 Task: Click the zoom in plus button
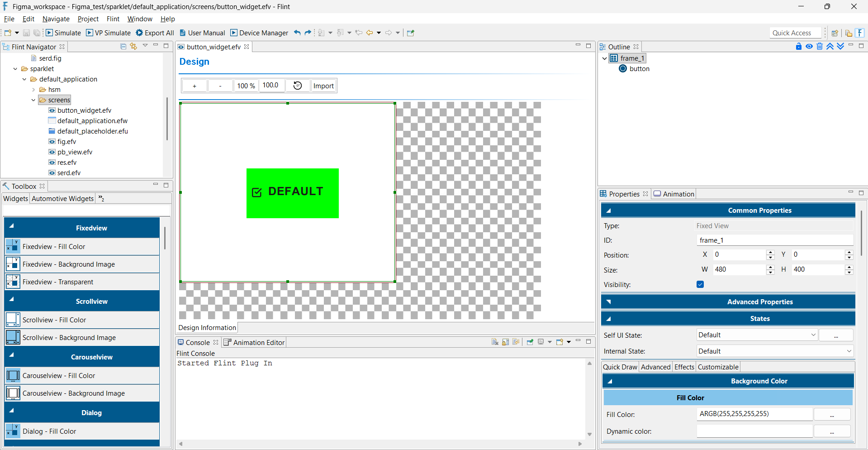(194, 86)
